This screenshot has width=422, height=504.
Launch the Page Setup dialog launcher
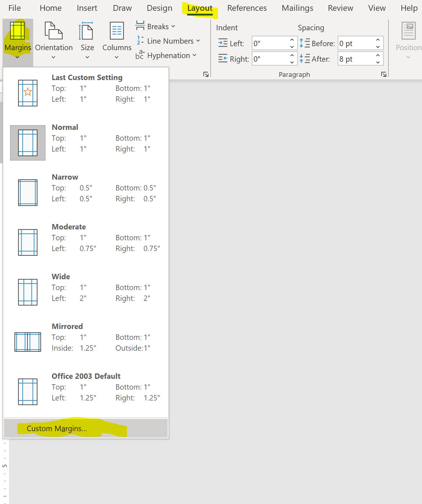pos(206,74)
